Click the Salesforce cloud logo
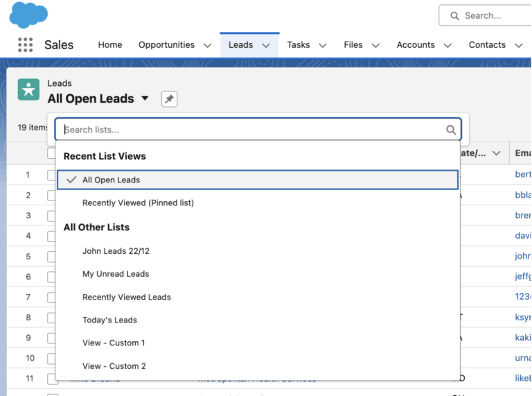The height and width of the screenshot is (396, 532). 28,15
